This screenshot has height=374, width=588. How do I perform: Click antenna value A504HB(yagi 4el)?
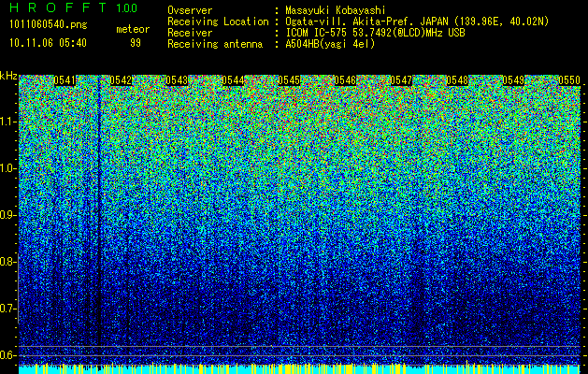[330, 44]
